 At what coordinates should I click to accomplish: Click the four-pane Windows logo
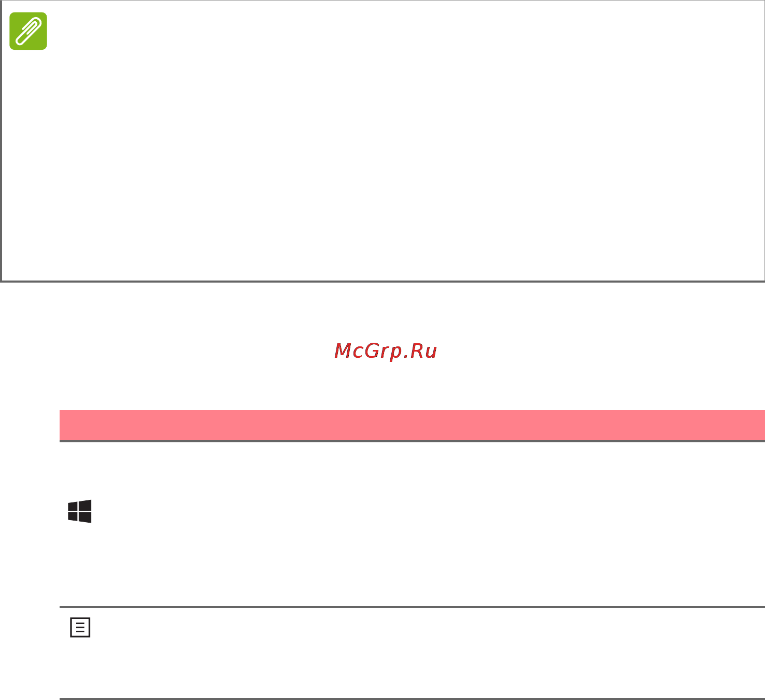click(80, 511)
